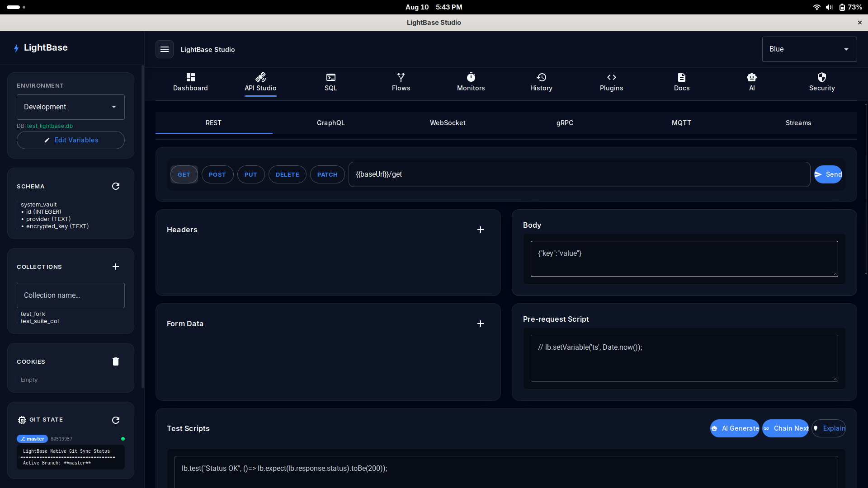Select the test_suite_col collection

(x=40, y=321)
